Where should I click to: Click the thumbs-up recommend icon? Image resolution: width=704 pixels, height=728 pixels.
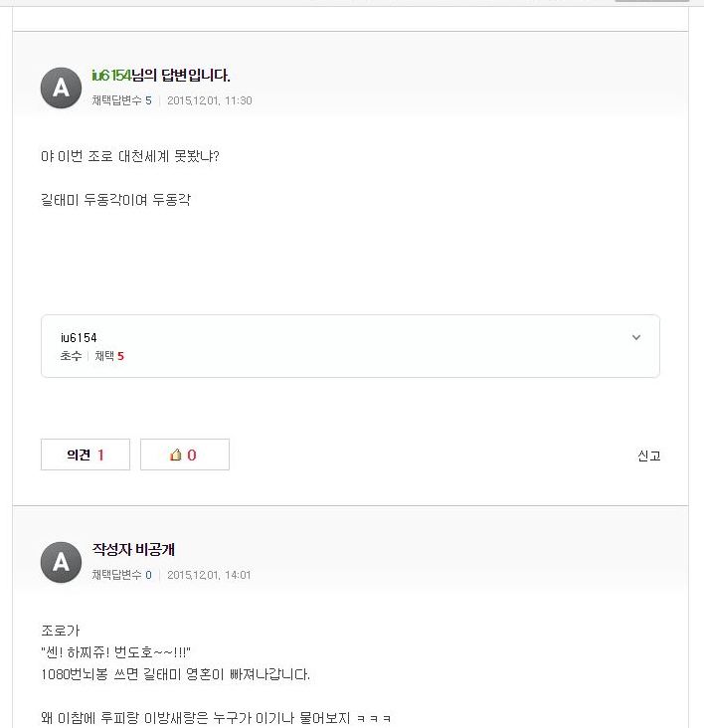pos(175,455)
